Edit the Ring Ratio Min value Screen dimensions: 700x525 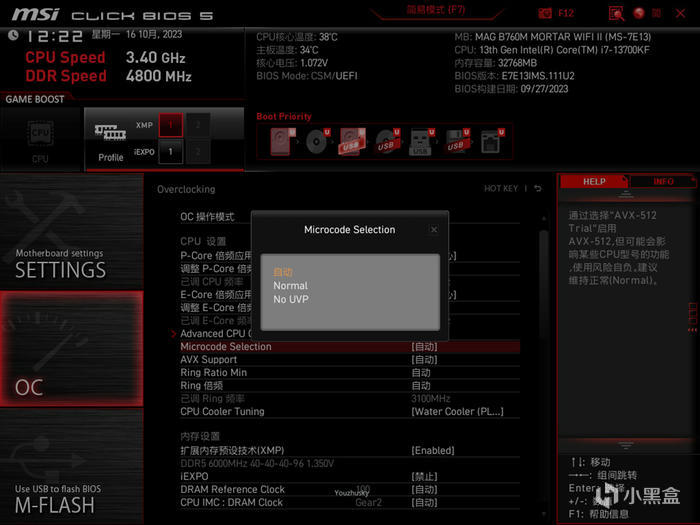(x=421, y=373)
